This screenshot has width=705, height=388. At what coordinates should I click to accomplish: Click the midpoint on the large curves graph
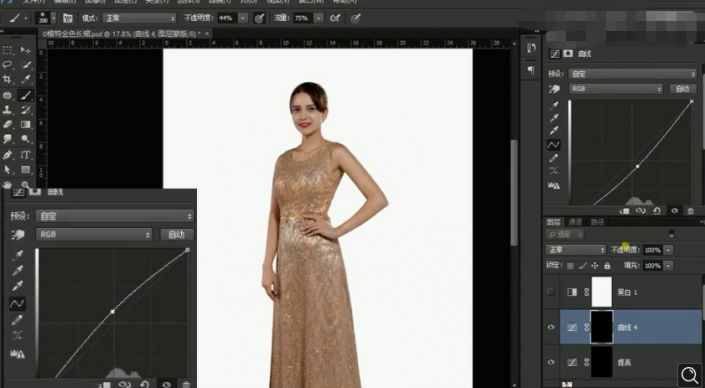pos(112,311)
